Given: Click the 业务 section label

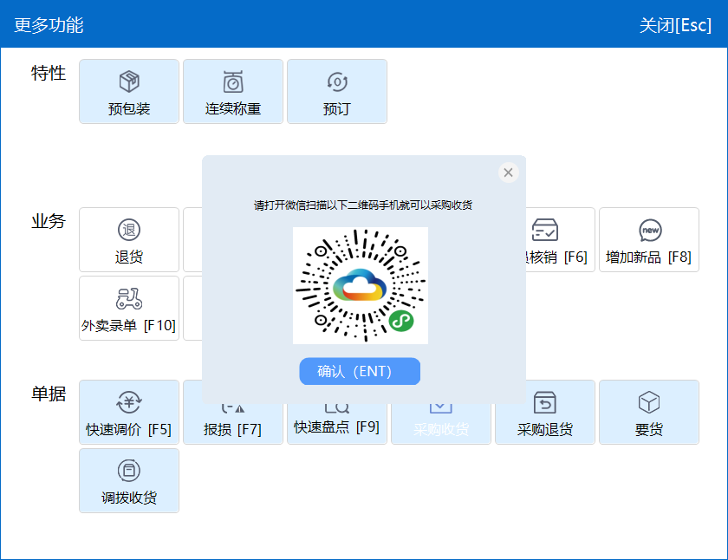Looking at the screenshot, I should click(x=49, y=221).
